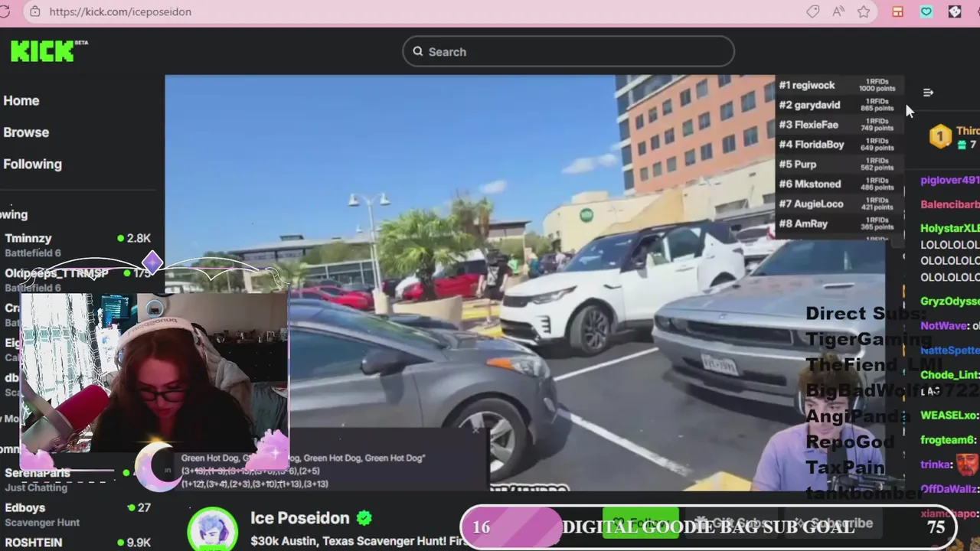Image resolution: width=980 pixels, height=551 pixels.
Task: Click piglover491 username in chat
Action: click(949, 181)
